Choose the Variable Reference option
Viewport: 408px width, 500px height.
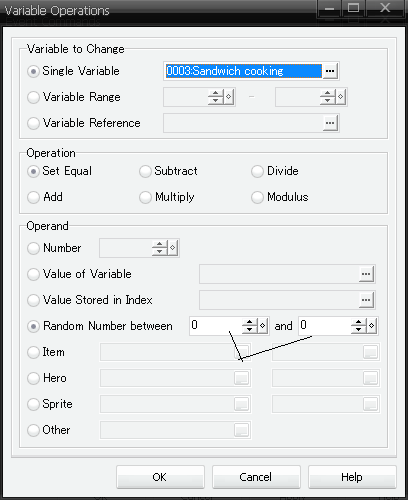pyautogui.click(x=33, y=123)
